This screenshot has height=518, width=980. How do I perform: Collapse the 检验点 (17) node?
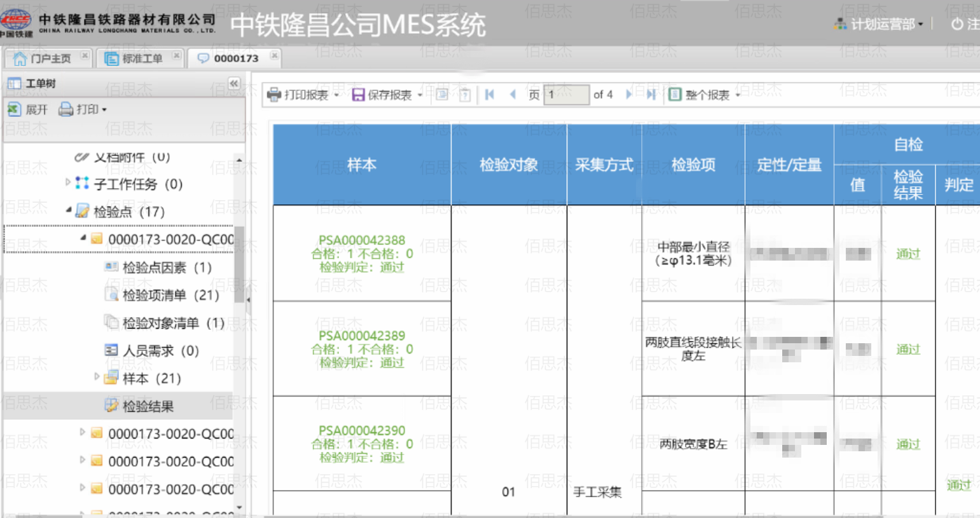coord(69,209)
